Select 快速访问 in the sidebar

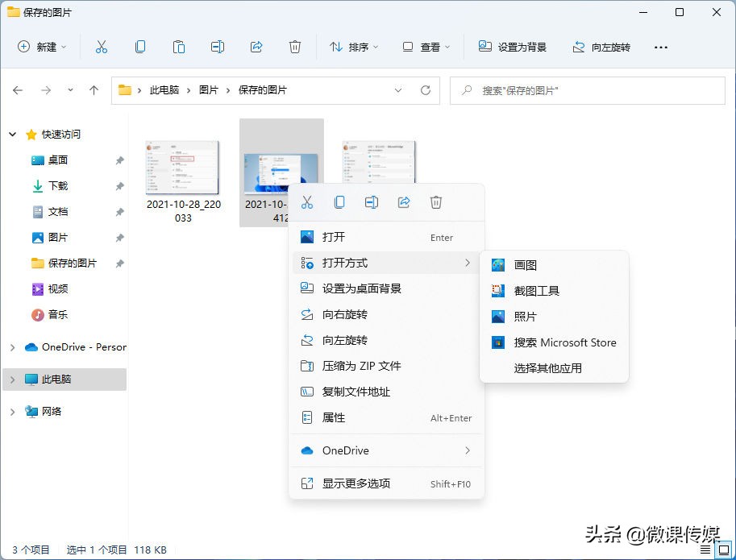tap(61, 135)
